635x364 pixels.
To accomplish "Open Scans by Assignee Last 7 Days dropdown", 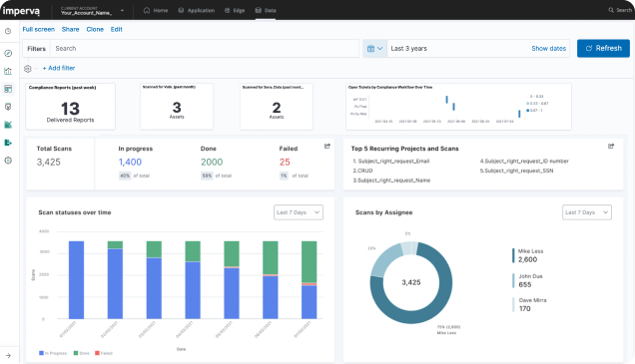I will coord(587,212).
